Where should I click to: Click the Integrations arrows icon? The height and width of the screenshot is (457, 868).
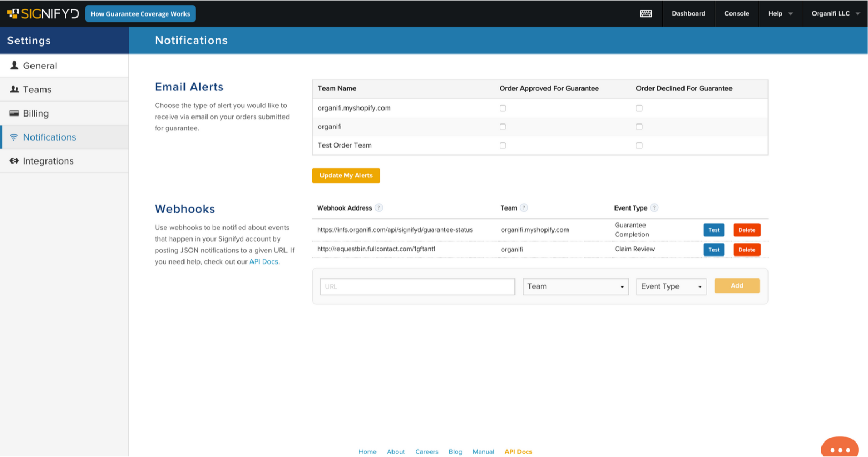click(14, 161)
